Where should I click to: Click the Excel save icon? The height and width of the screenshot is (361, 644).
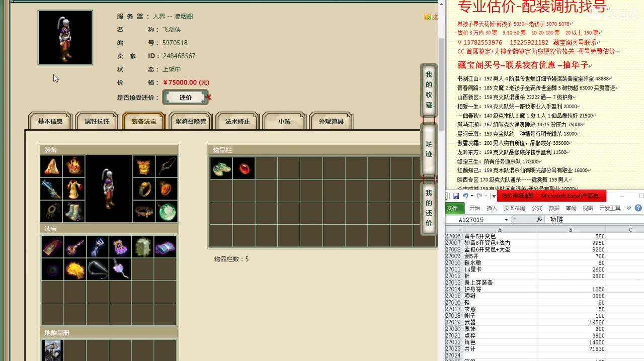click(x=456, y=196)
